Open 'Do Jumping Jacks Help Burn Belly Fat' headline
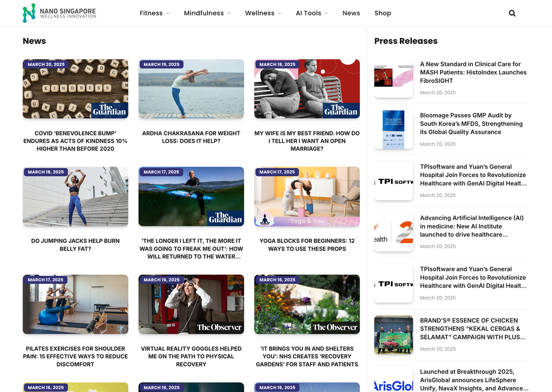Image resolution: width=552 pixels, height=392 pixels. [x=75, y=245]
